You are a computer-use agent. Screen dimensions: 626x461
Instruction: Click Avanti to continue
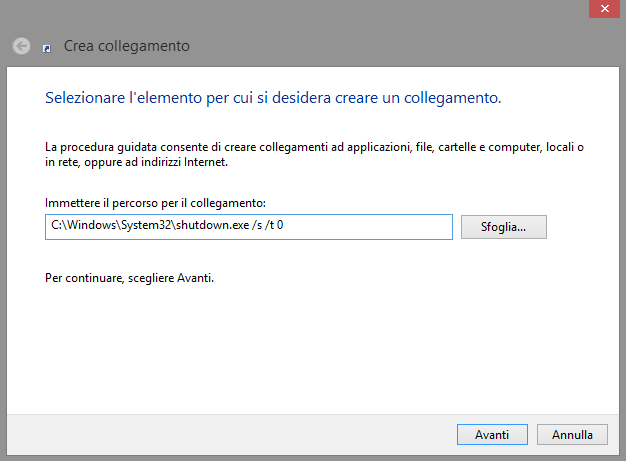492,434
